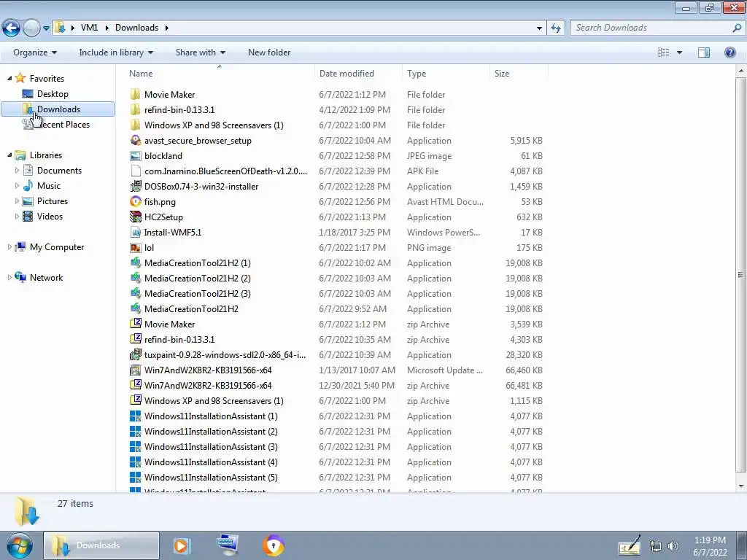This screenshot has height=560, width=747.
Task: Select the Network icon in navigation pane
Action: point(20,276)
